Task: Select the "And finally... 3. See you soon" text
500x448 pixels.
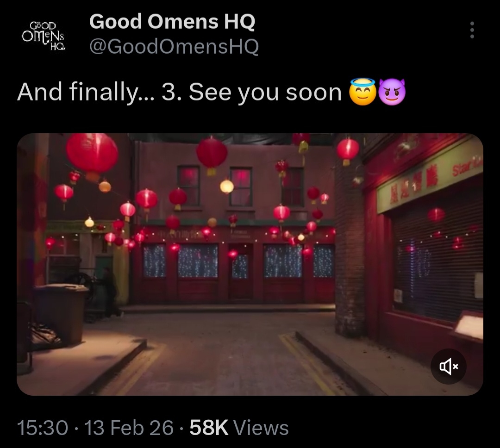Action: pyautogui.click(x=179, y=93)
